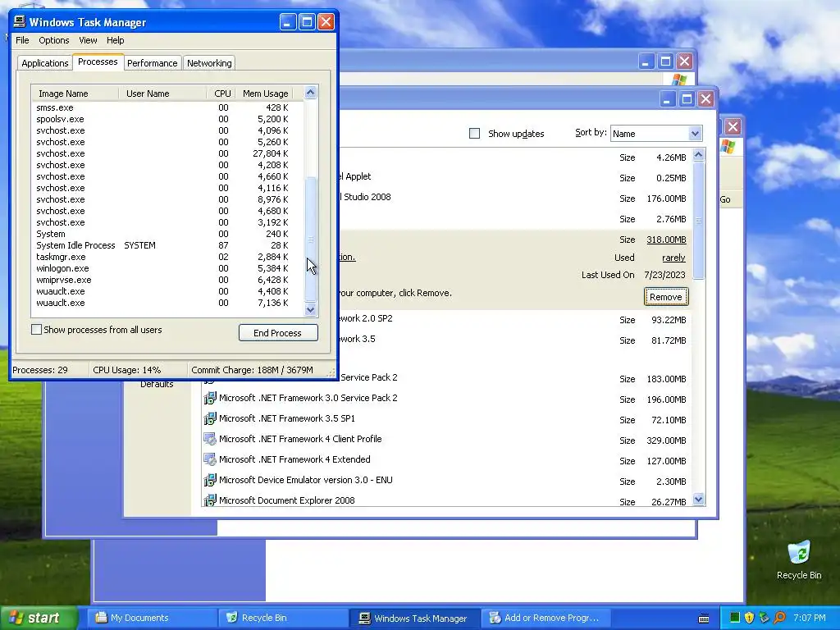Viewport: 840px width, 630px height.
Task: Select the Processes tab
Action: 98,62
